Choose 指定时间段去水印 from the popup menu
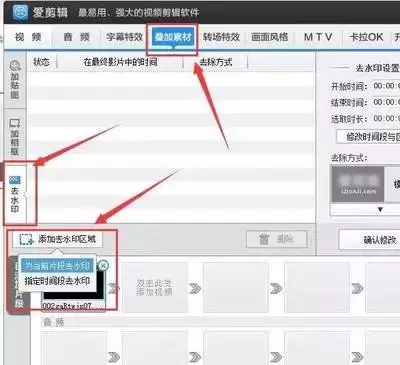Image resolution: width=400 pixels, height=365 pixels. (x=57, y=281)
